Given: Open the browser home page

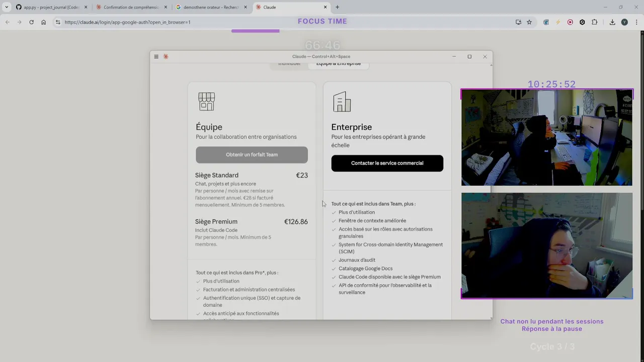Looking at the screenshot, I should pyautogui.click(x=43, y=22).
